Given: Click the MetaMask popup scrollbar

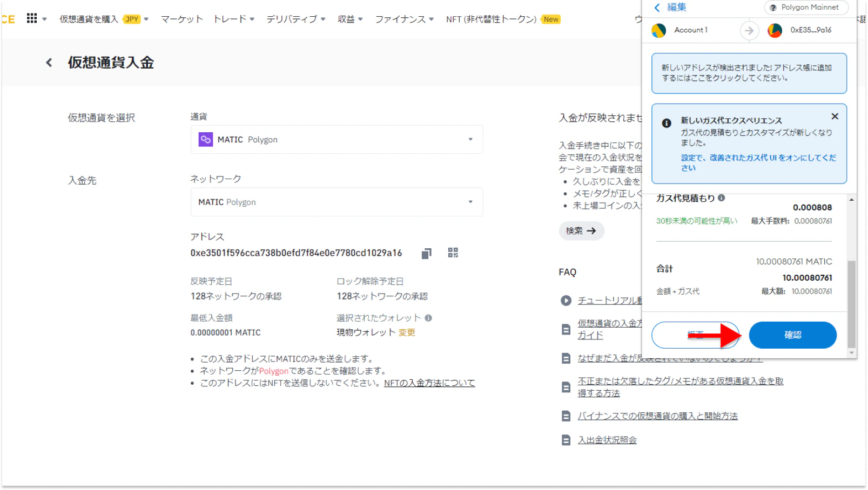Looking at the screenshot, I should 851,304.
